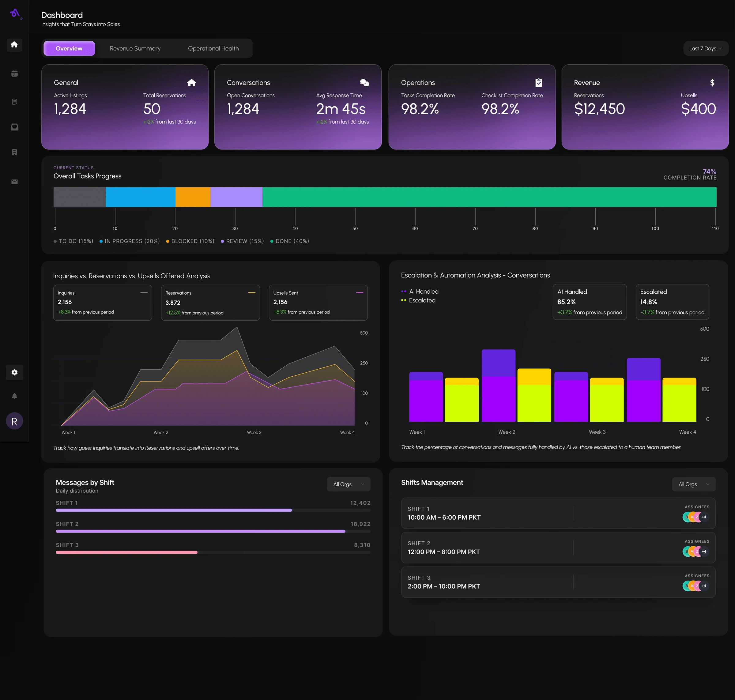
Task: Open the tasks checklist sidebar icon
Action: [14, 102]
